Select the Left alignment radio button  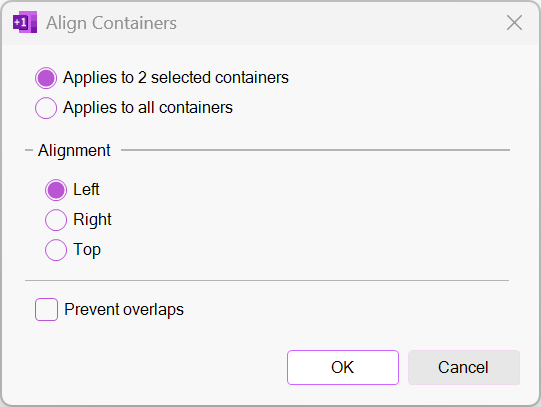(56, 190)
